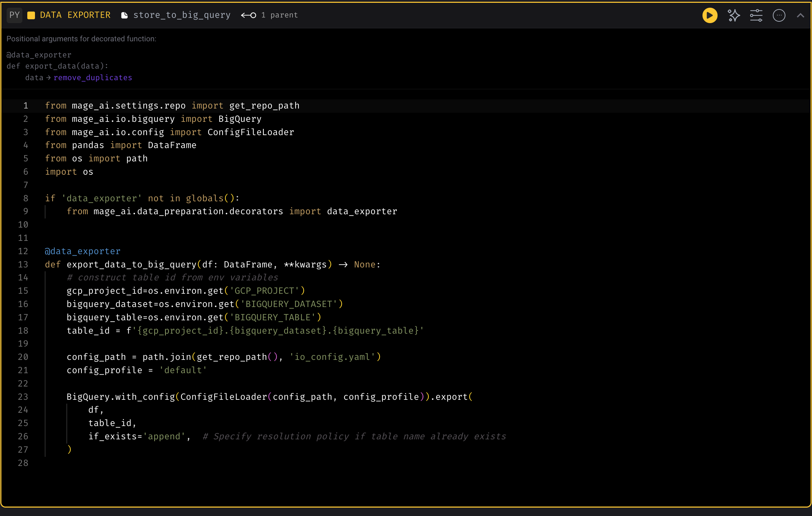812x516 pixels.
Task: Rename block via store_to_big_query name
Action: (182, 15)
